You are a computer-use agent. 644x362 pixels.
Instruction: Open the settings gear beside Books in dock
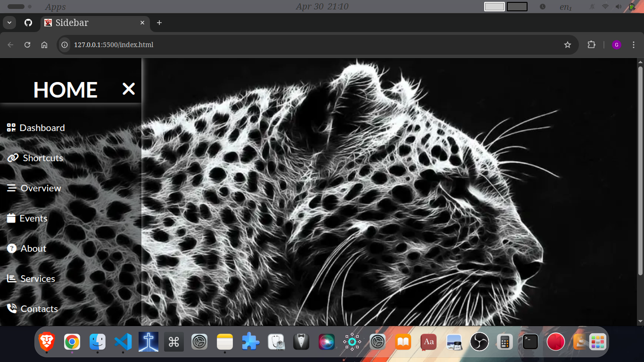[378, 342]
